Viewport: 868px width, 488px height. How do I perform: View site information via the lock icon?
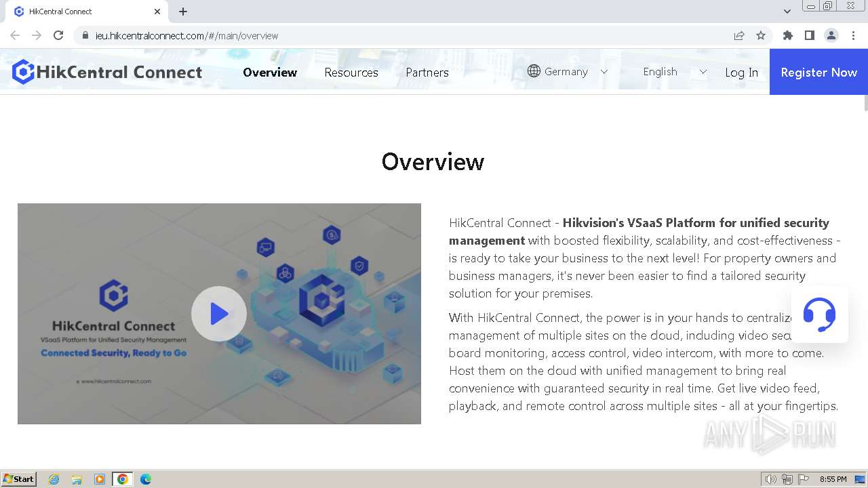click(x=85, y=35)
